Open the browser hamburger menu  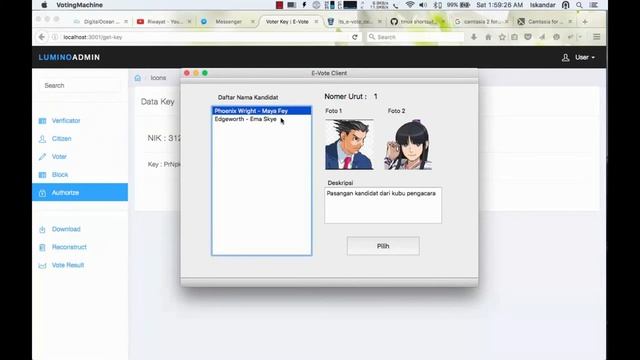(x=596, y=37)
